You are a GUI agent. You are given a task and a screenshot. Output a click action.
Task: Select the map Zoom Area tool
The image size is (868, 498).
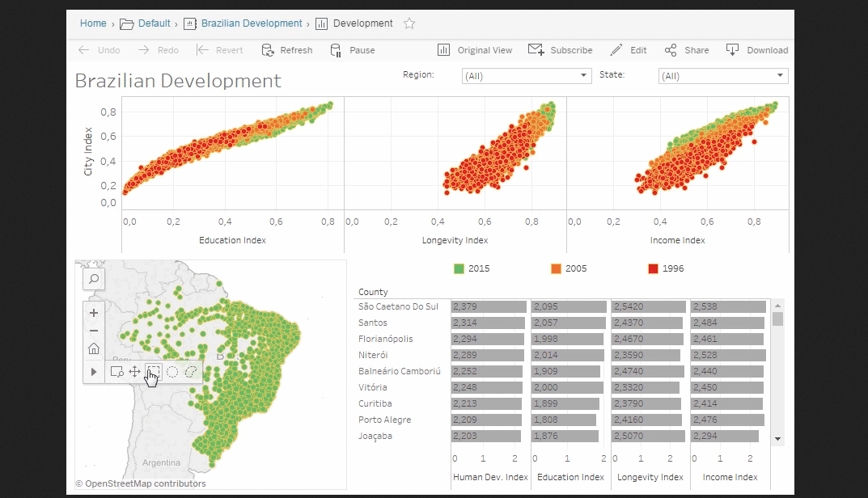point(116,372)
